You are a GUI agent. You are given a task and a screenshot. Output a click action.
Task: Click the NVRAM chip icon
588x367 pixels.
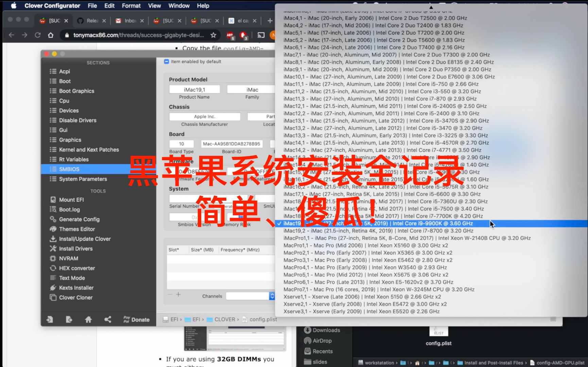[53, 258]
